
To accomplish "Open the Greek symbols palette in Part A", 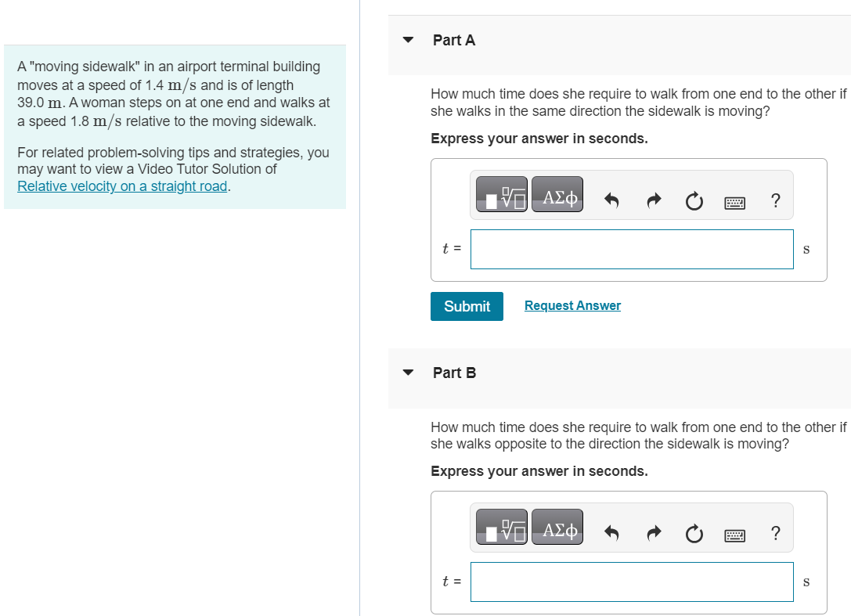I will (x=557, y=194).
